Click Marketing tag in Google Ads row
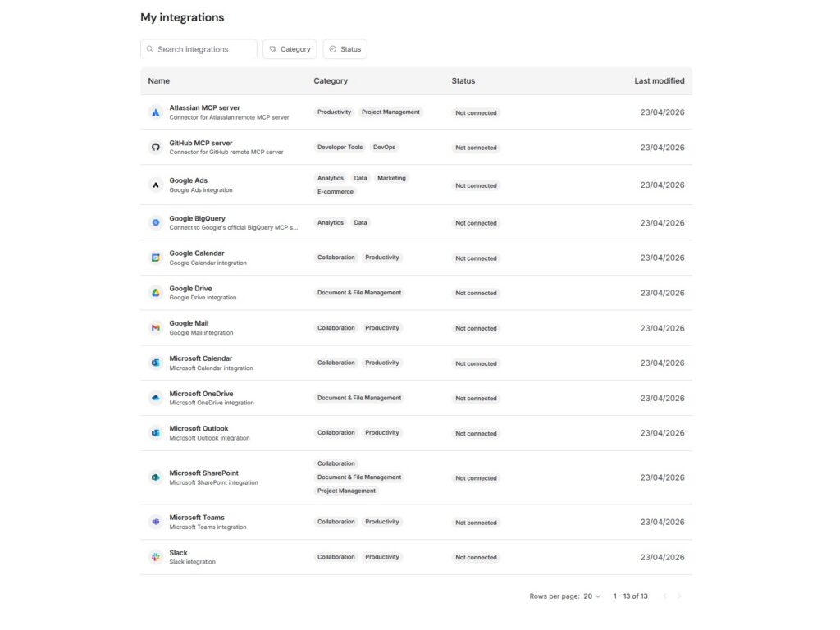This screenshot has height=630, width=840. click(391, 178)
